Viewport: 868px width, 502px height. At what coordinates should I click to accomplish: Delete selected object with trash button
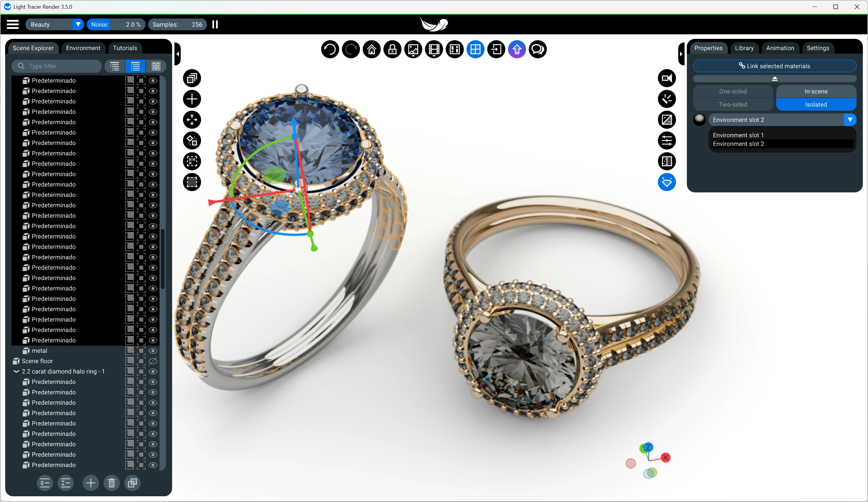coord(112,483)
